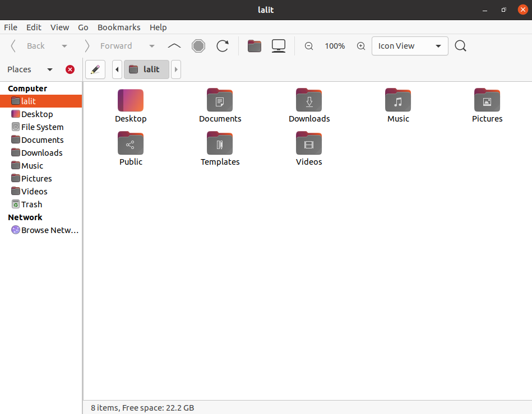The height and width of the screenshot is (414, 532).
Task: Expand the Forward history dropdown arrow
Action: (x=152, y=46)
